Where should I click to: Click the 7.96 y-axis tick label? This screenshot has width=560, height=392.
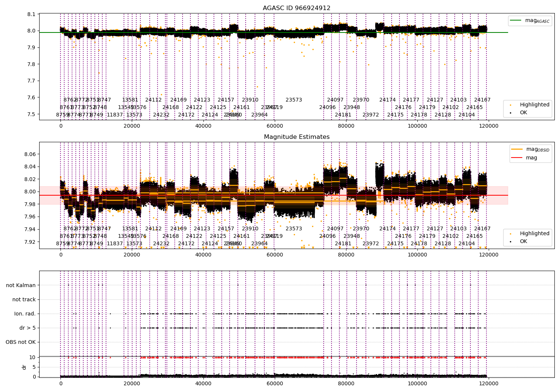click(30, 217)
